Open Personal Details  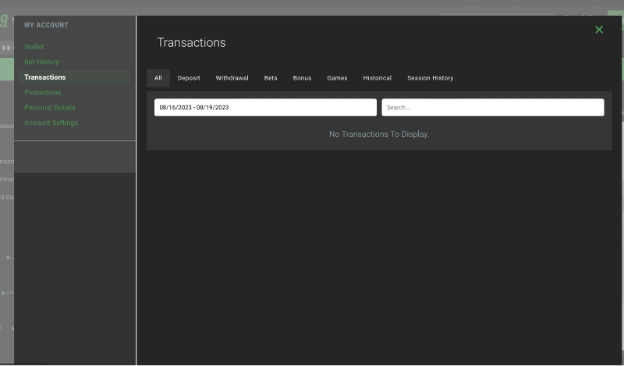point(50,107)
